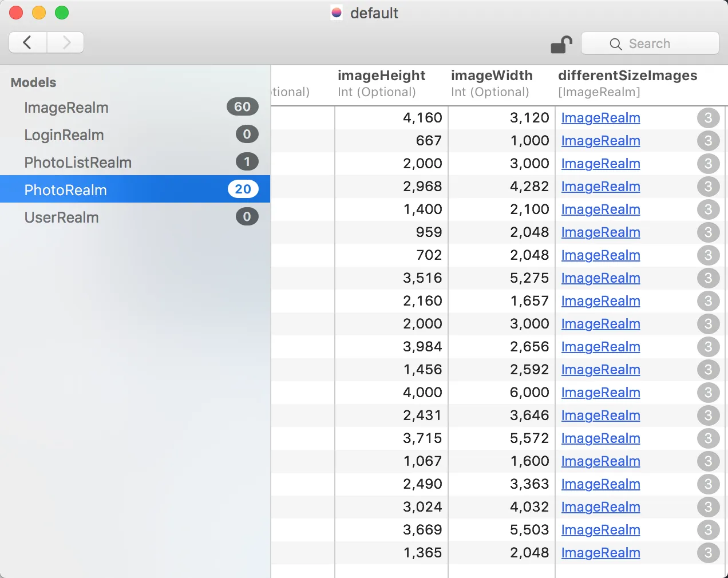Image resolution: width=728 pixels, height=578 pixels.
Task: Select the imageHeight cell 667
Action: [391, 141]
